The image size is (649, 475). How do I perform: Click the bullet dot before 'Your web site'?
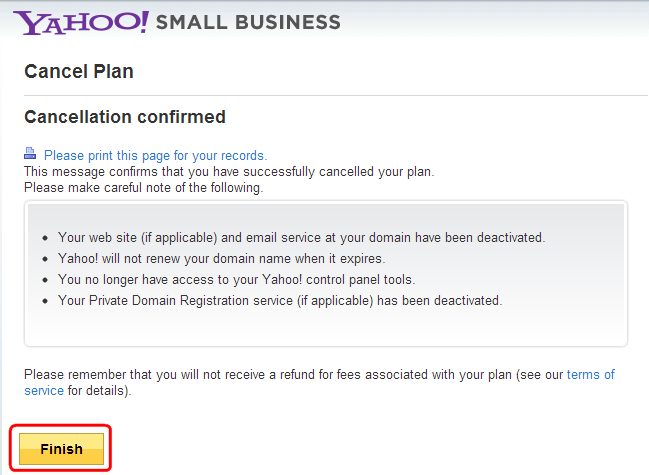tap(45, 238)
